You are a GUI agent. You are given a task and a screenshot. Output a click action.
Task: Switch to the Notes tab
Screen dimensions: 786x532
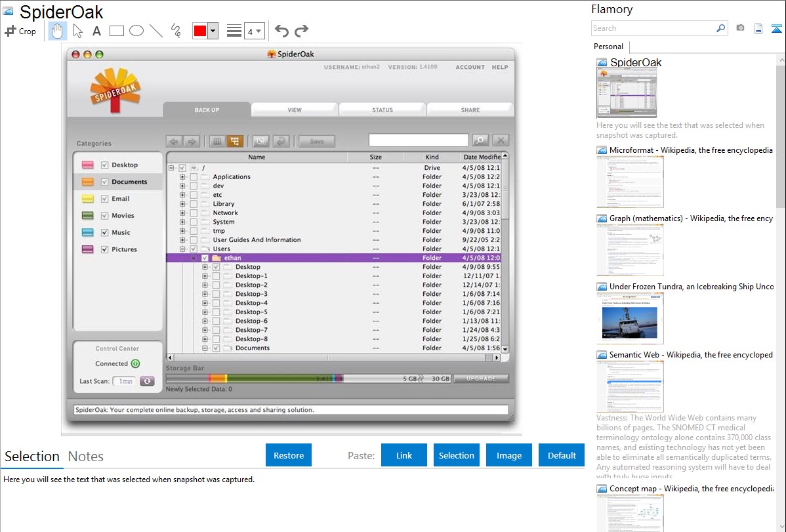(x=86, y=457)
